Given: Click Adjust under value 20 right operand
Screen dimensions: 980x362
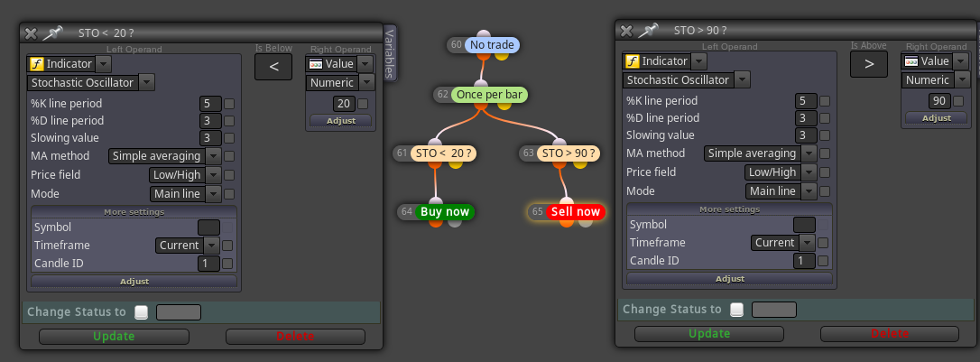Looking at the screenshot, I should pos(340,121).
